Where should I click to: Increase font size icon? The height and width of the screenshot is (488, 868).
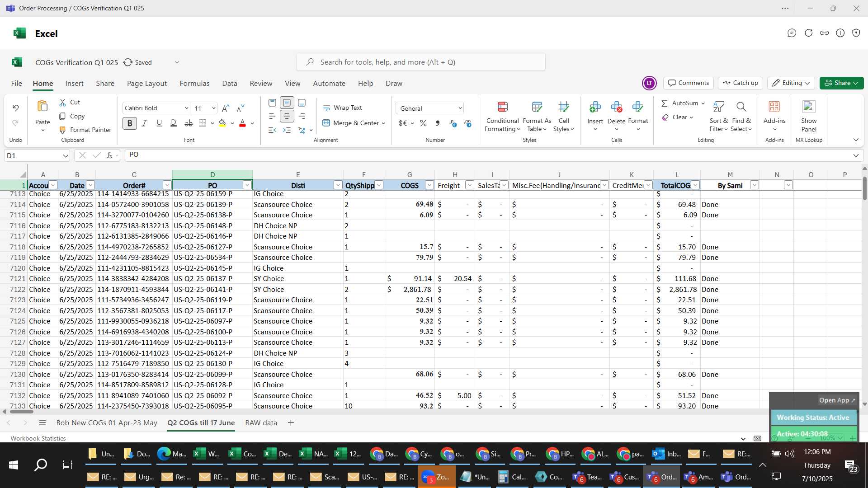pyautogui.click(x=226, y=108)
